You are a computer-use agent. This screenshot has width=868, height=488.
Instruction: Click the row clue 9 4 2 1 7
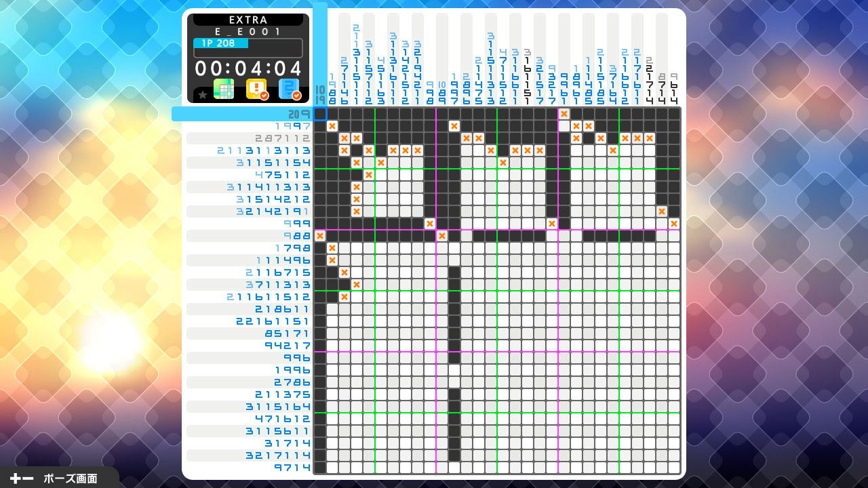[288, 346]
